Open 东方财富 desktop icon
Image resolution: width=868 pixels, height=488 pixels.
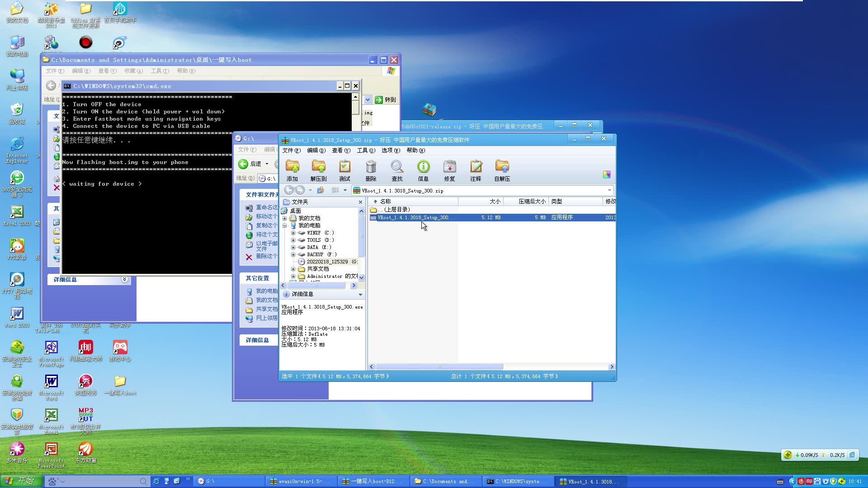click(85, 453)
